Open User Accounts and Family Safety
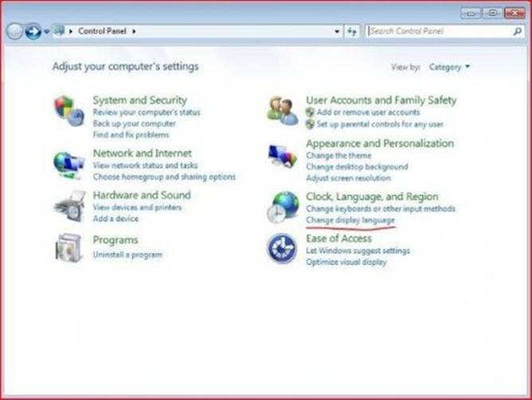Viewport: 532px width, 400px height. 381,100
